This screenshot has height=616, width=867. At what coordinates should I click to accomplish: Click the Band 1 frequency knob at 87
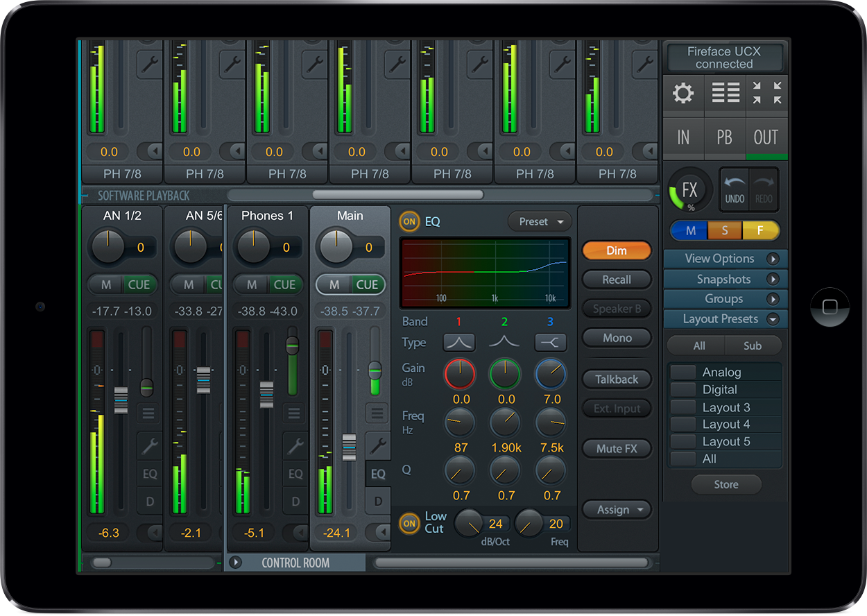coord(460,422)
